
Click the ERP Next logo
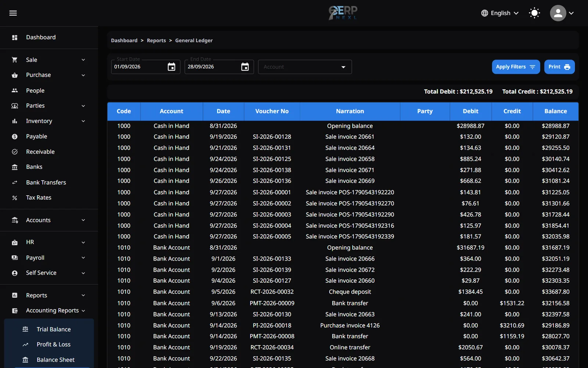343,13
